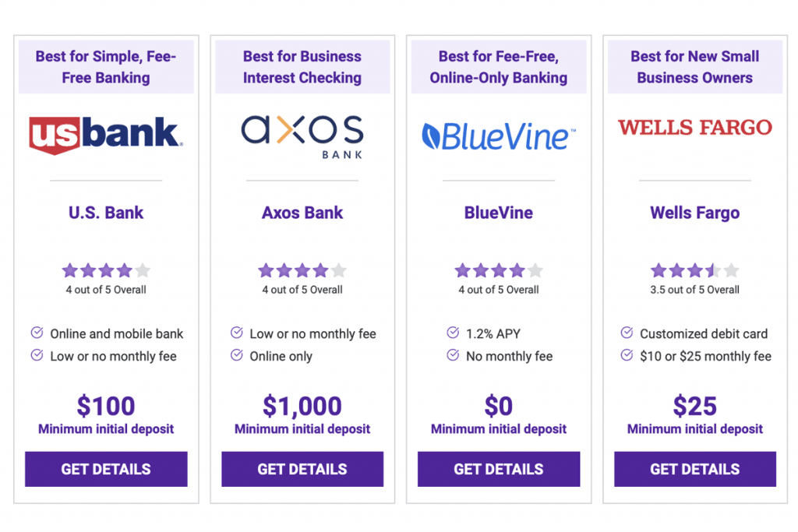The width and height of the screenshot is (798, 532).
Task: Click the Axos Bank logo
Action: [302, 136]
